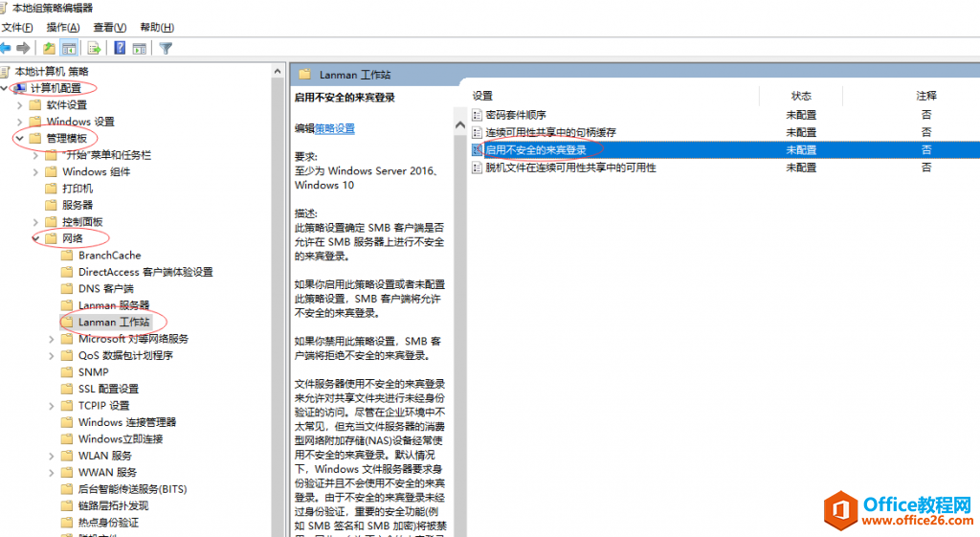Collapse the 计算机配置 tree node

pos(5,88)
